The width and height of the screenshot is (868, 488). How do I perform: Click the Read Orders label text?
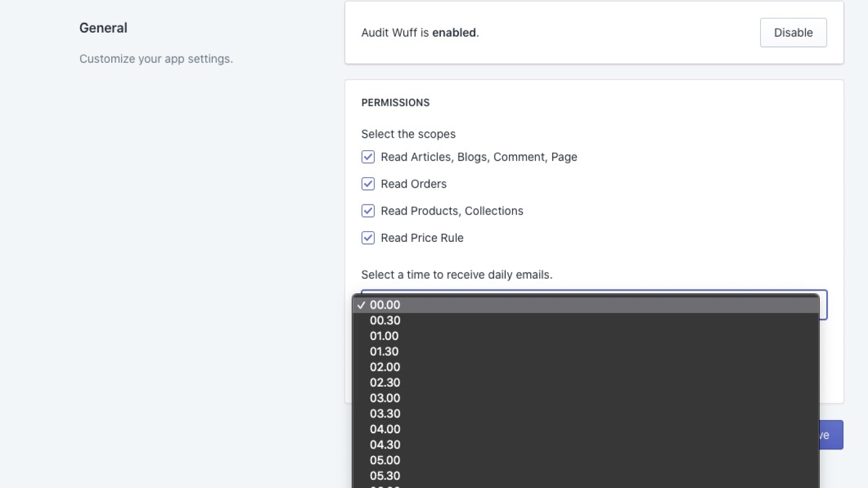[413, 184]
